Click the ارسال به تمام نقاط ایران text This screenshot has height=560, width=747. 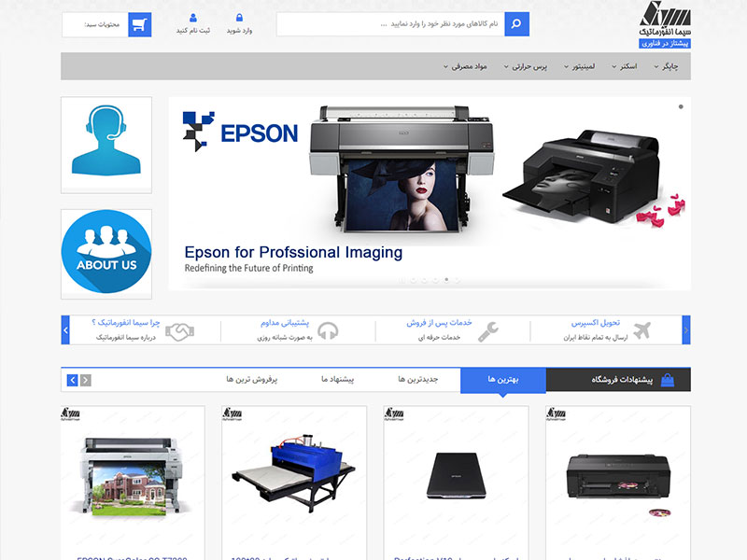click(x=596, y=337)
